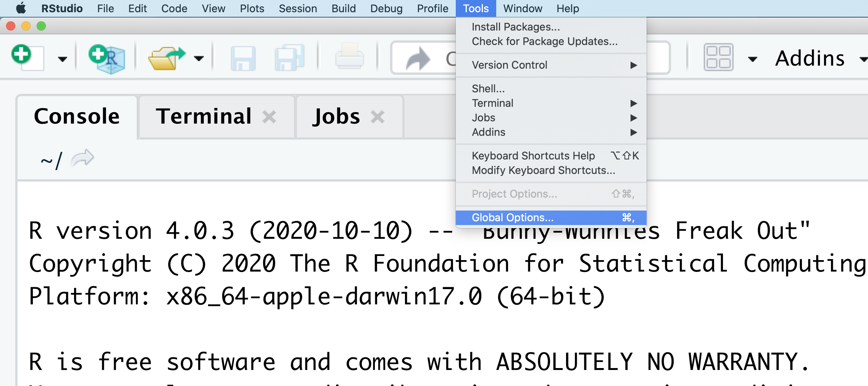Create a new R project icon
868x386 pixels.
pyautogui.click(x=107, y=58)
